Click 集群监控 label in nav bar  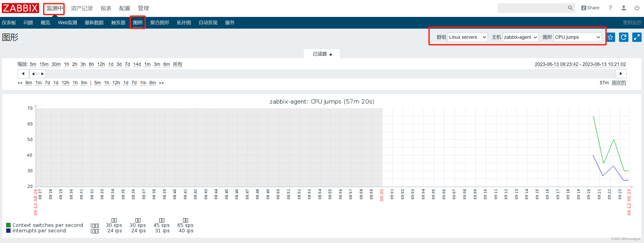pyautogui.click(x=632, y=23)
